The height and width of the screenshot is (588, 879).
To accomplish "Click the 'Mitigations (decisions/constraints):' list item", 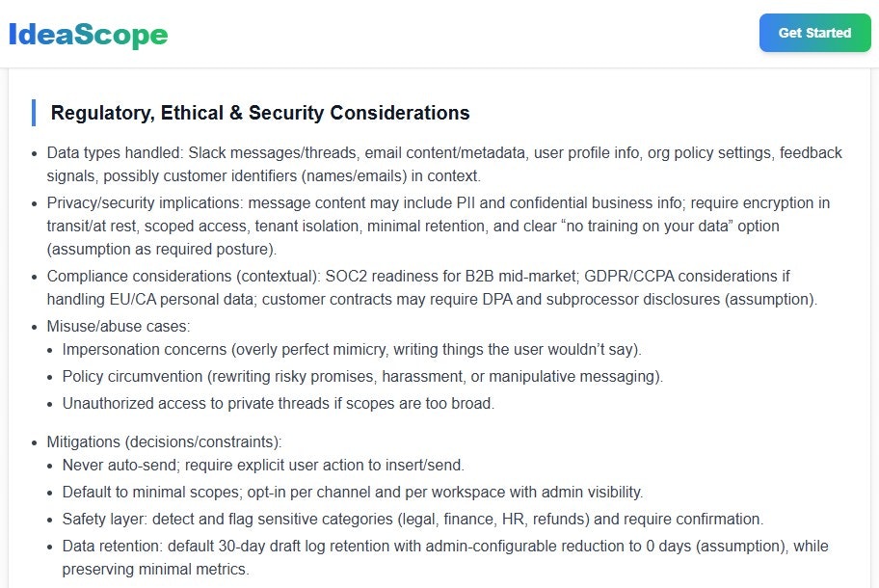I will (x=164, y=442).
